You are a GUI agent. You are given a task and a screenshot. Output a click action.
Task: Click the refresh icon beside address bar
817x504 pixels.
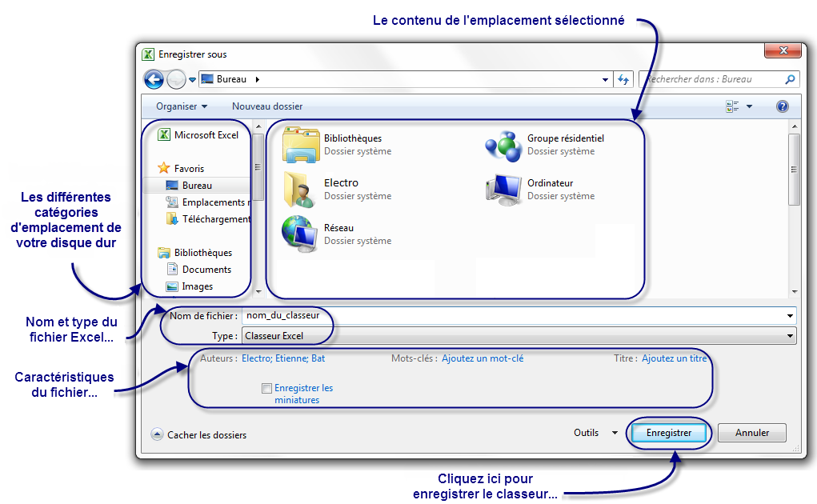(x=624, y=79)
